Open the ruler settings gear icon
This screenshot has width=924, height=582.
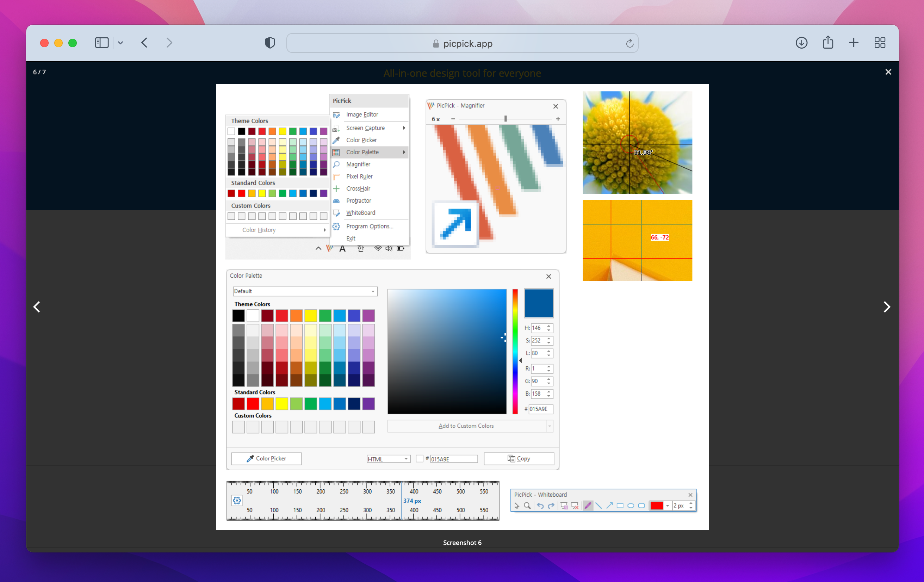point(237,500)
